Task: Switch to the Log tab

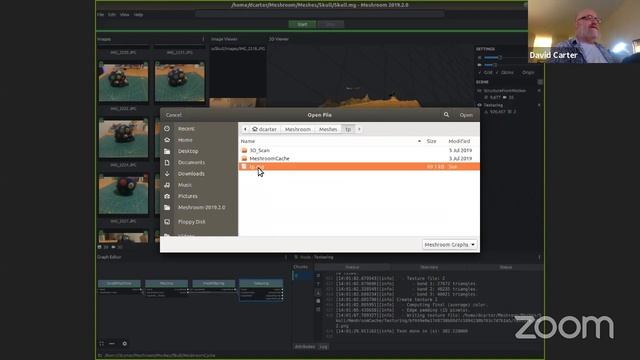Action: click(323, 347)
